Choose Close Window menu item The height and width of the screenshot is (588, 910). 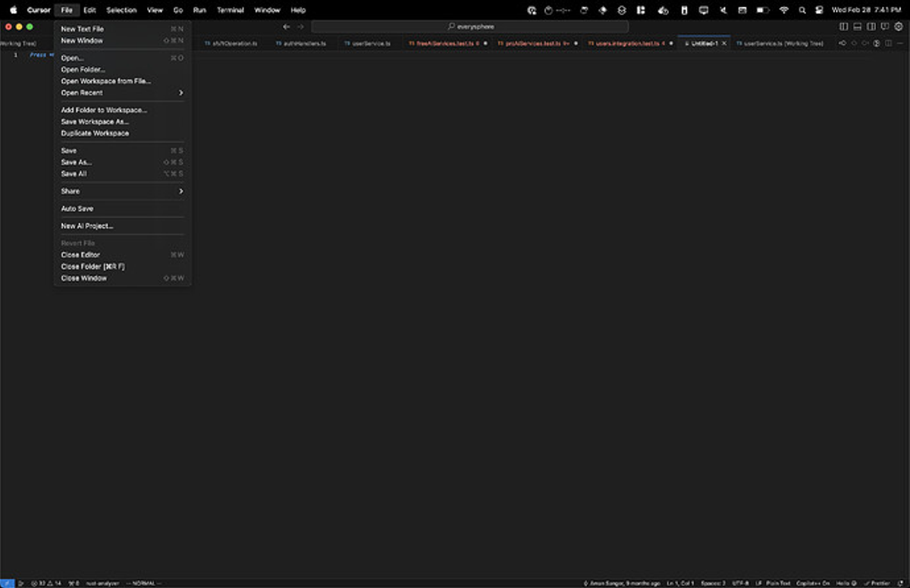122,278
